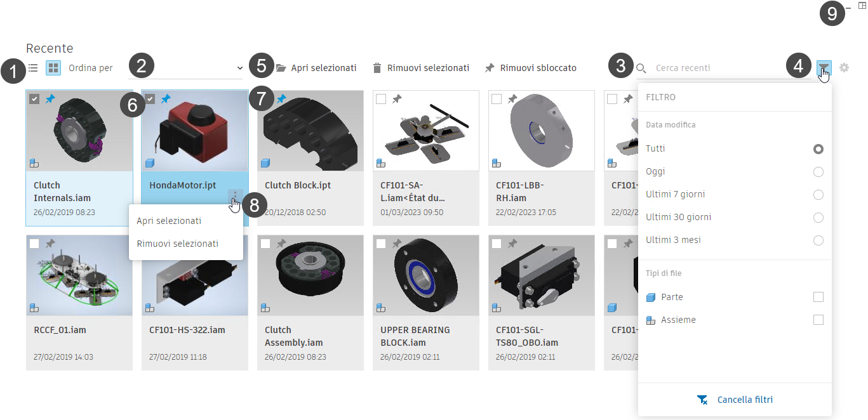Open settings gear next to filter
The height and width of the screenshot is (420, 868).
tap(844, 68)
